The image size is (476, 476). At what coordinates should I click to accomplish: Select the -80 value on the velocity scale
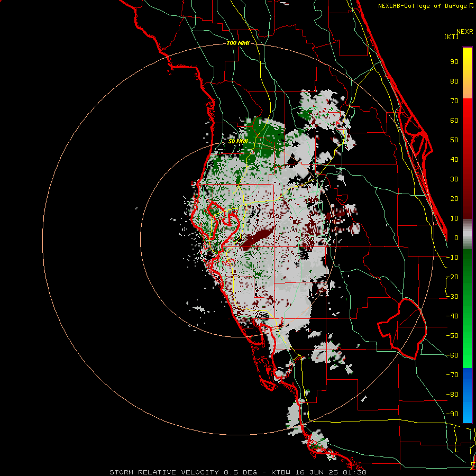pos(452,395)
